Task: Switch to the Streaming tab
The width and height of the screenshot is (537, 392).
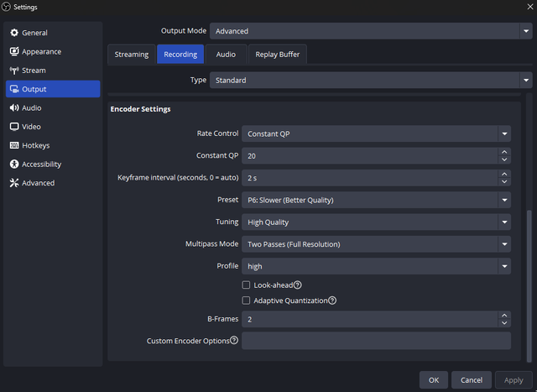Action: point(132,54)
